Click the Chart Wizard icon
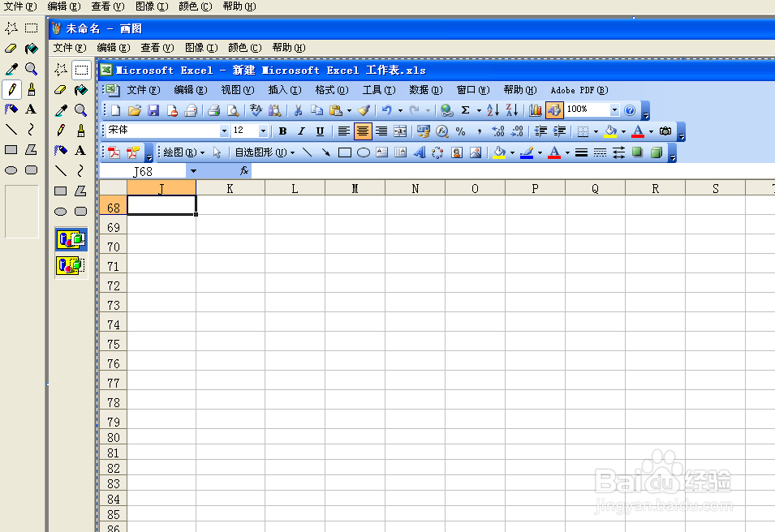This screenshot has height=532, width=775. click(535, 110)
